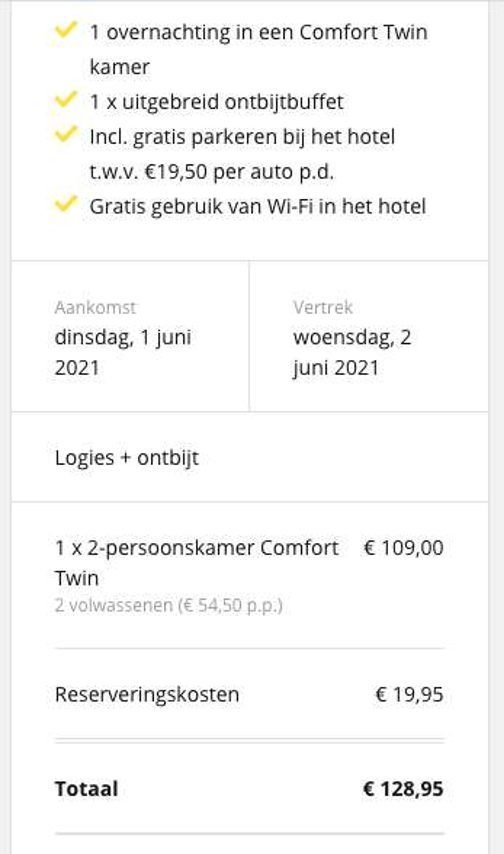
Task: Click the 1 x uitgebreid ontbijtbuffet text
Action: pos(217,102)
